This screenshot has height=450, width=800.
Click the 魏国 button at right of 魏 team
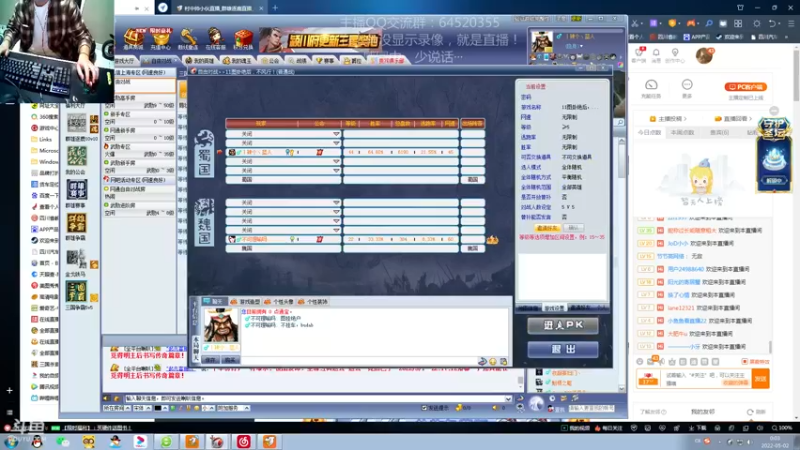[472, 248]
